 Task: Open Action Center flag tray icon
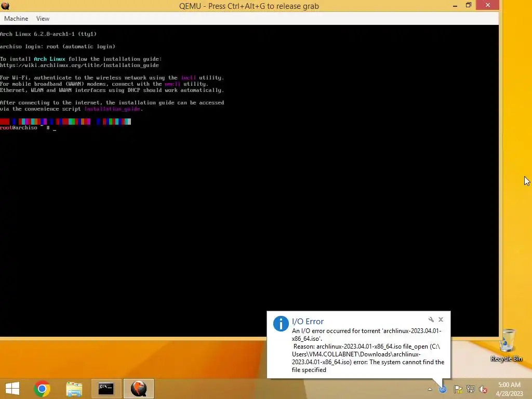(x=458, y=389)
